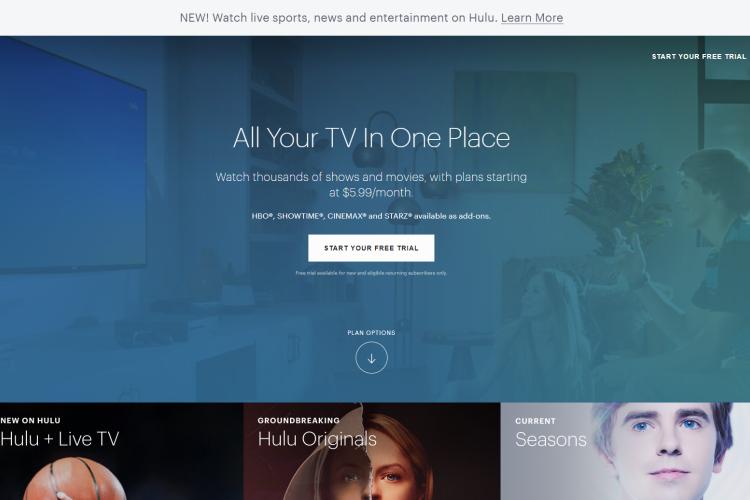The image size is (750, 500).
Task: Click the Current label above Seasons
Action: coord(535,421)
